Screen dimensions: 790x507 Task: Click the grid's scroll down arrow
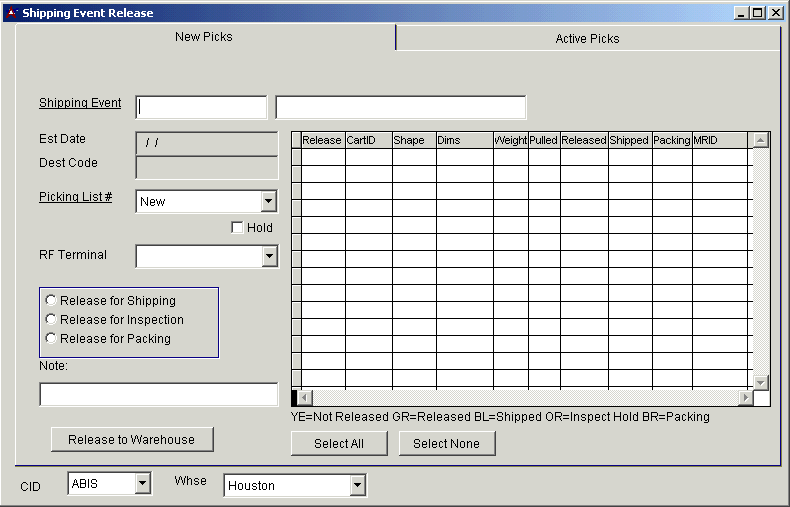point(761,382)
